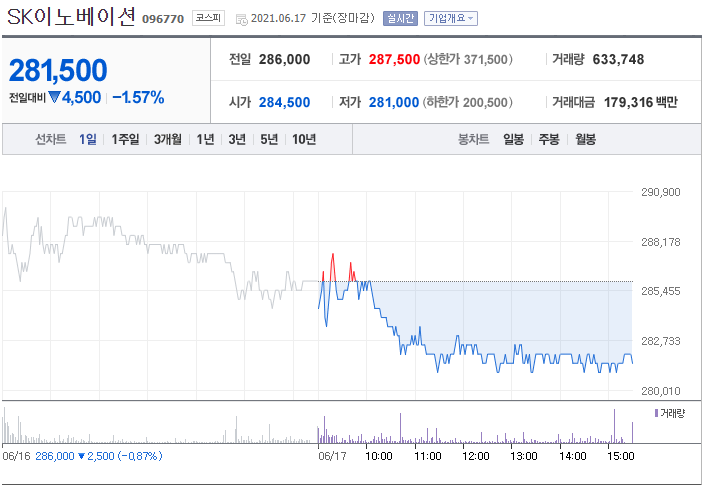The height and width of the screenshot is (485, 702).
Task: Switch to the 주봉 candlestick chart
Action: (x=549, y=139)
